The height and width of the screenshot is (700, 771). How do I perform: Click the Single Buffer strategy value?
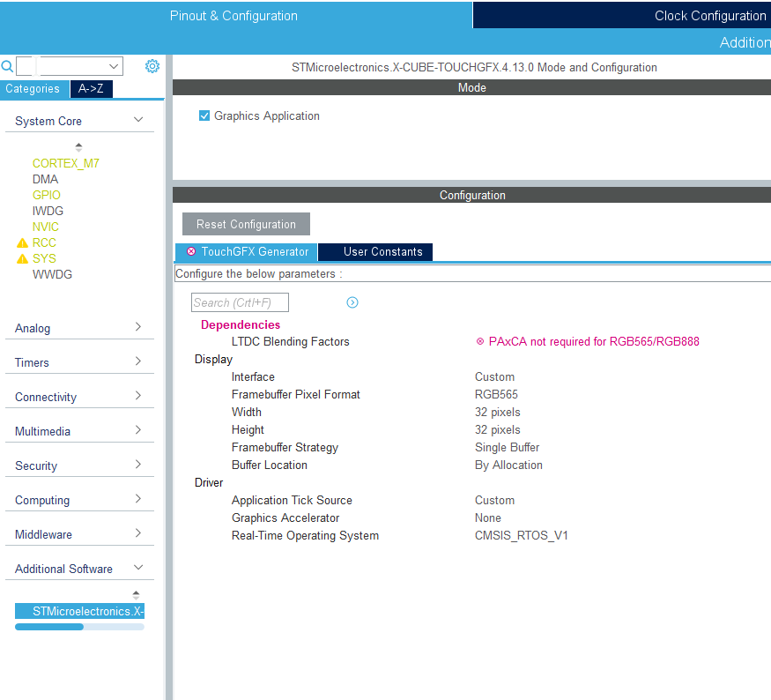pyautogui.click(x=507, y=448)
